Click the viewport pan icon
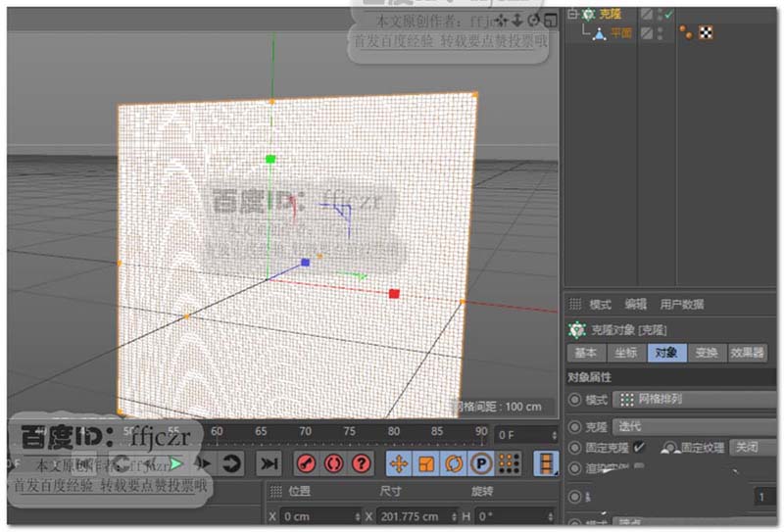 (x=502, y=20)
